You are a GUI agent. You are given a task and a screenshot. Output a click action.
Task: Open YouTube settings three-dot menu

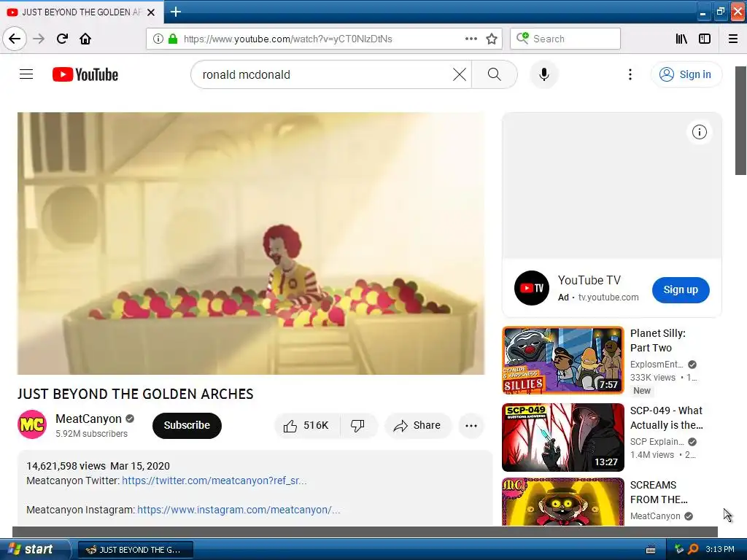click(x=630, y=74)
